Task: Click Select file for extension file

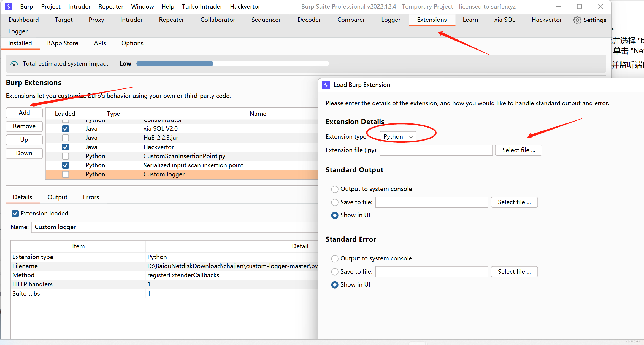Action: coord(518,150)
